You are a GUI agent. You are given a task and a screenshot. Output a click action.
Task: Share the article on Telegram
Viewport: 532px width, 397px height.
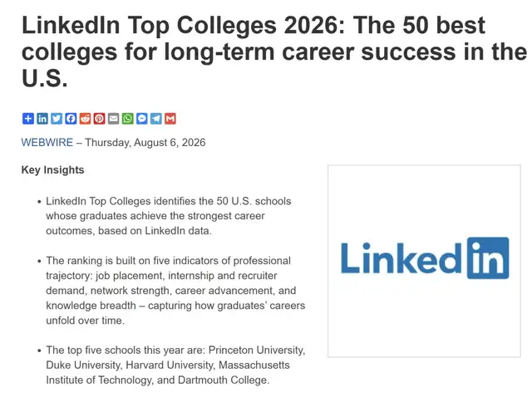pyautogui.click(x=156, y=119)
